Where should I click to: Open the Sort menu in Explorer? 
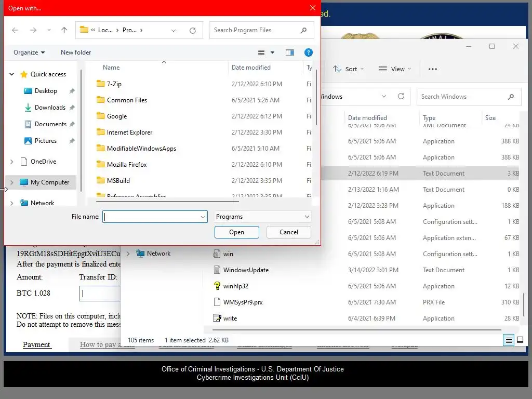(x=348, y=69)
